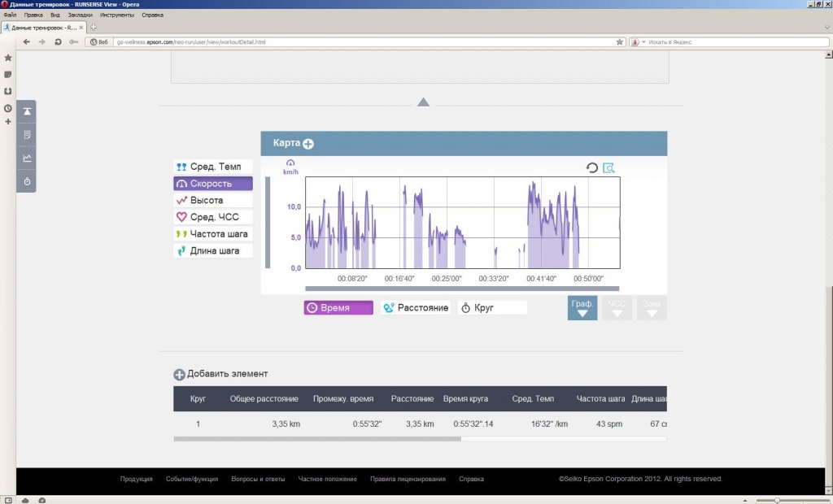Image resolution: width=833 pixels, height=504 pixels.
Task: Open the Справка menu in the menu bar
Action: (x=152, y=15)
